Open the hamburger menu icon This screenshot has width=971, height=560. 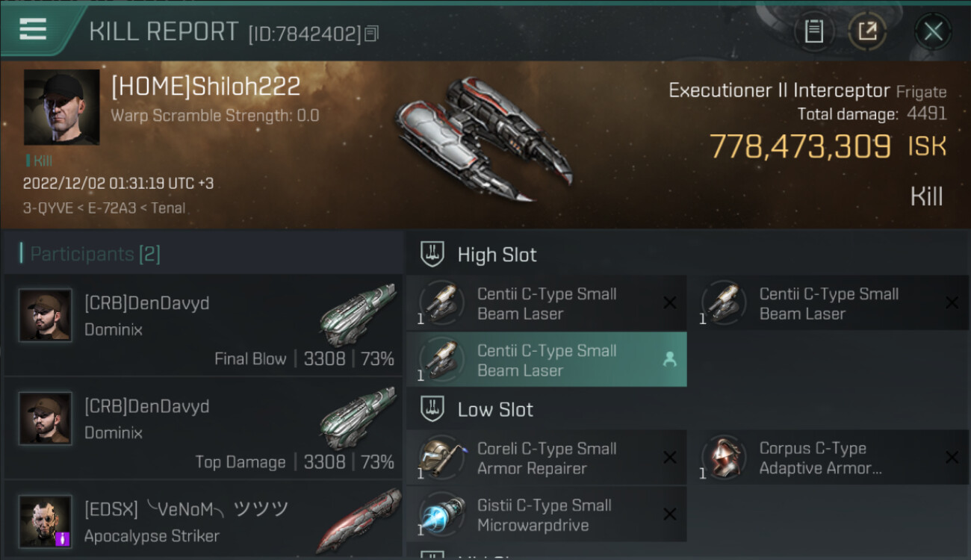[33, 29]
